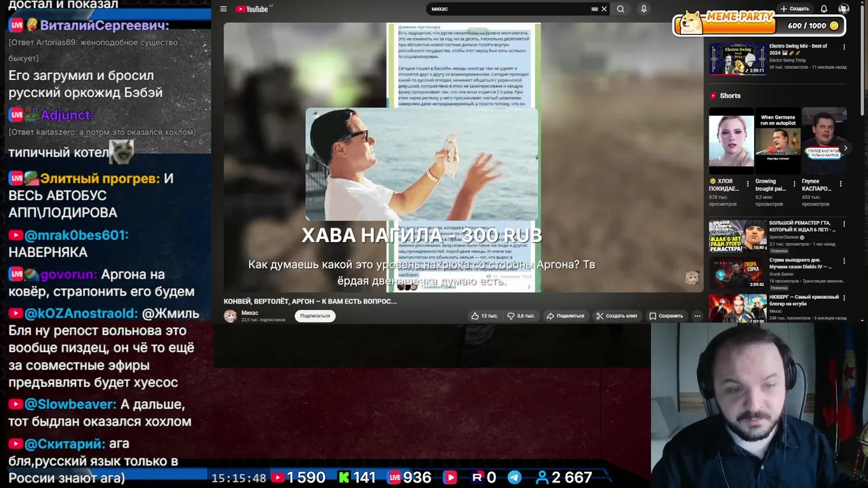Clear the search box with the X
The height and width of the screenshot is (488, 868).
[604, 9]
